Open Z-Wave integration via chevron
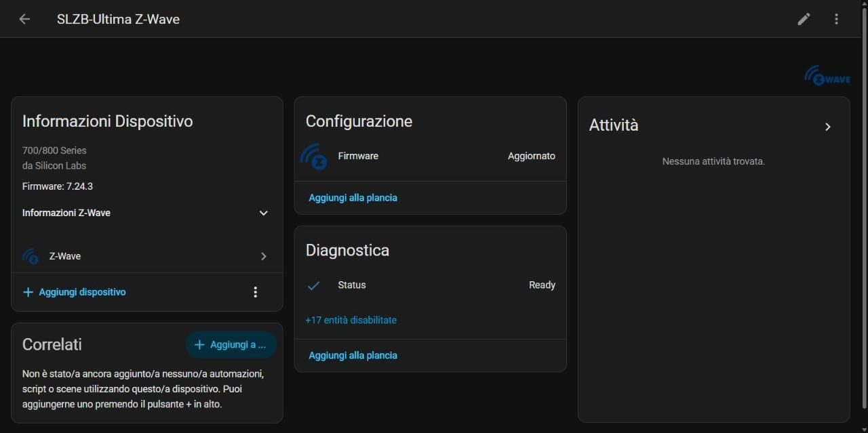 click(264, 256)
